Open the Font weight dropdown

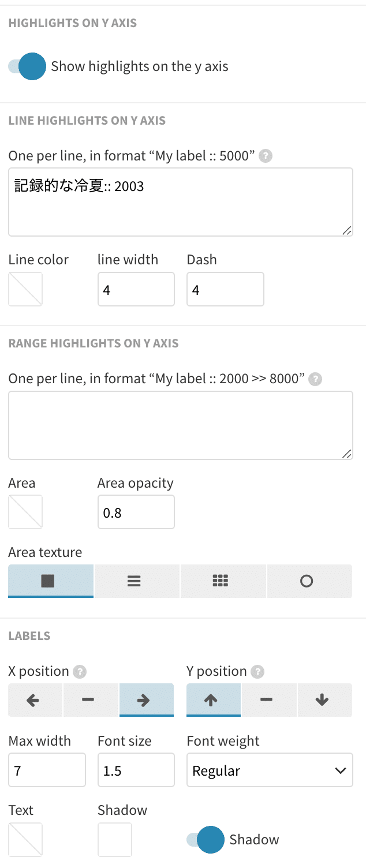pyautogui.click(x=270, y=770)
